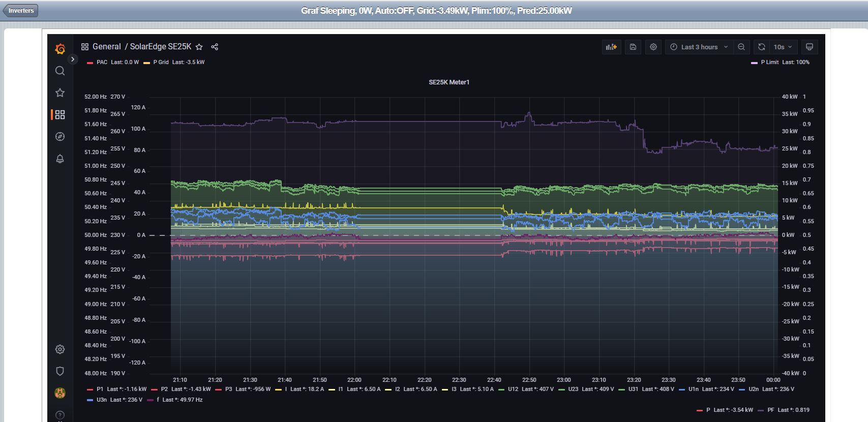Screen dimensions: 868x422
Task: Open the SE25K Meter1 panel title menu
Action: pyautogui.click(x=448, y=82)
